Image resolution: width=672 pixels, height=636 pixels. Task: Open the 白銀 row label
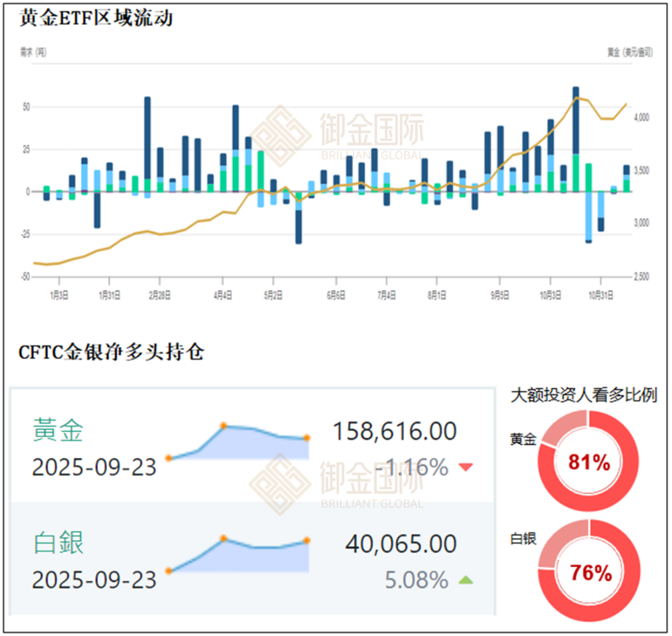(58, 543)
